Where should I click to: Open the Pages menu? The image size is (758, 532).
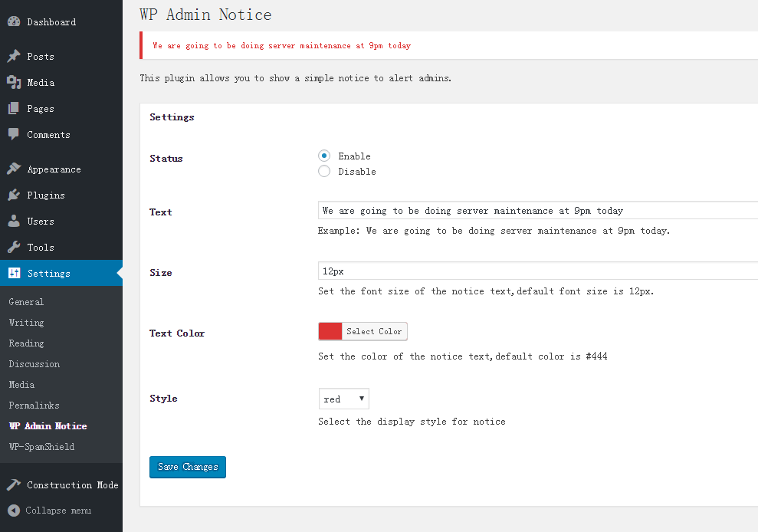[x=41, y=109]
